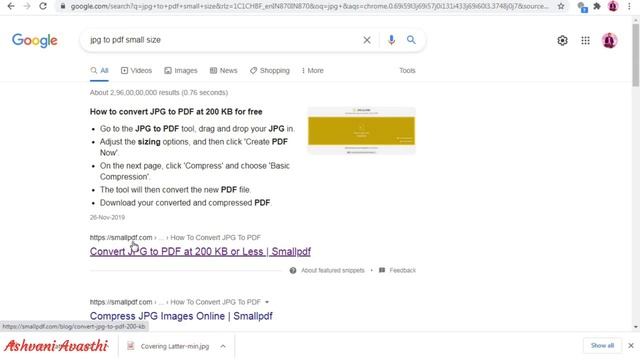This screenshot has width=640, height=360.
Task: View site security lock info
Action: pyautogui.click(x=62, y=6)
